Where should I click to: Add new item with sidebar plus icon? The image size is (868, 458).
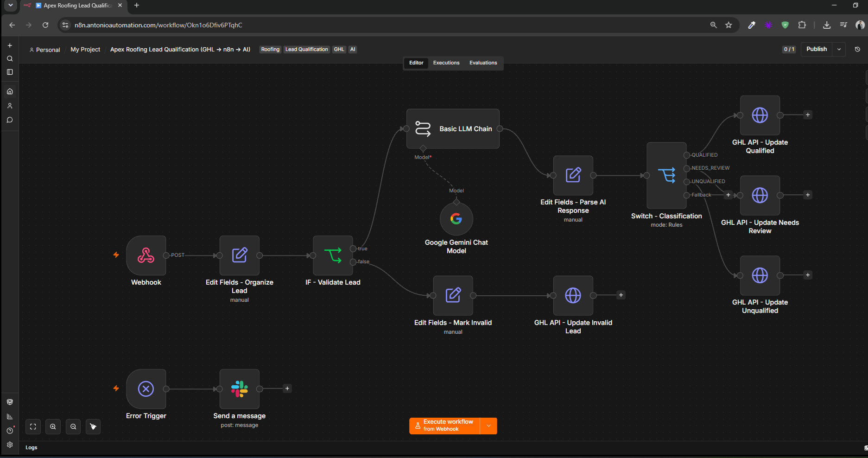point(10,45)
